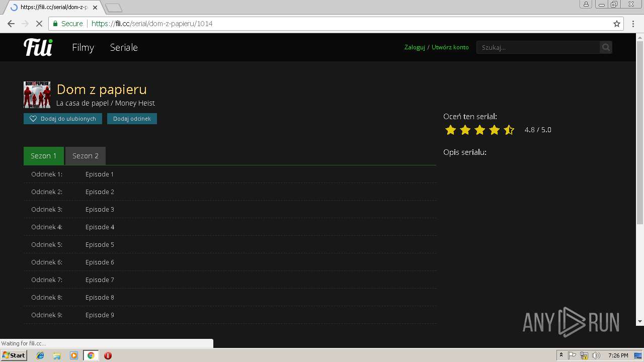Rate the series three stars
The image size is (644, 362).
[479, 130]
